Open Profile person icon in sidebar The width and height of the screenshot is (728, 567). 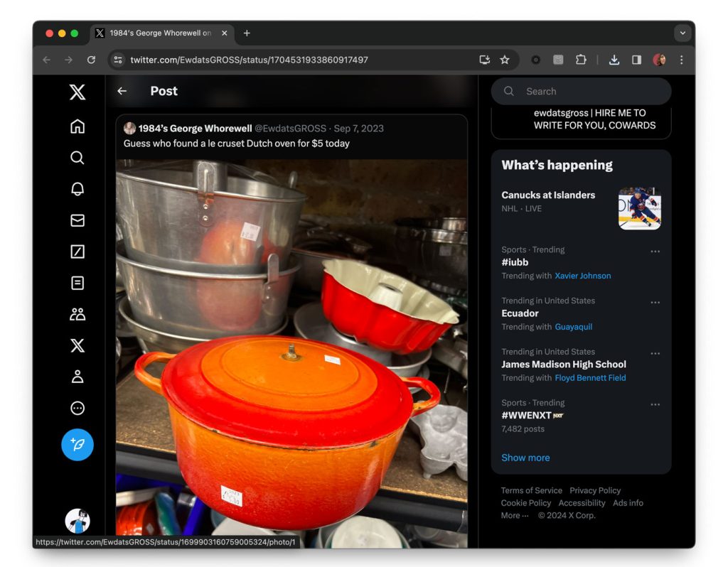(x=77, y=377)
